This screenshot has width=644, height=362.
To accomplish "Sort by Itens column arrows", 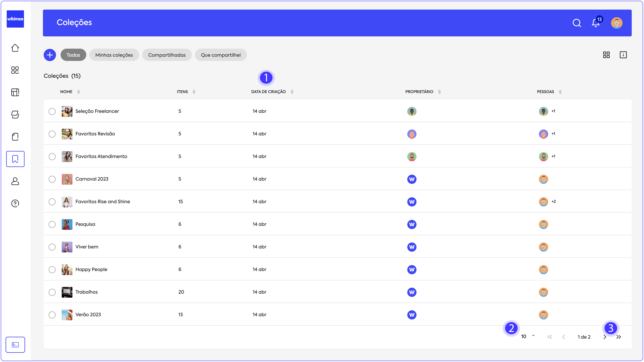I will [x=194, y=92].
